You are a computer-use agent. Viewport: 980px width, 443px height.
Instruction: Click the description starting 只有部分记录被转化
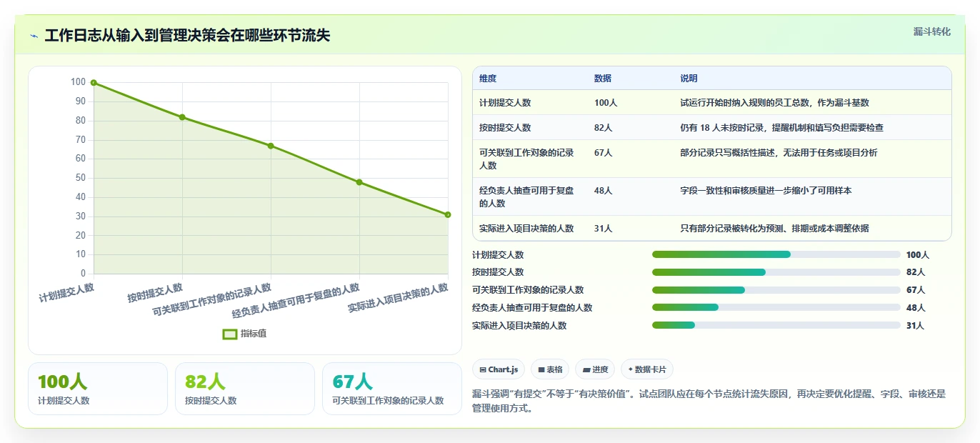774,229
